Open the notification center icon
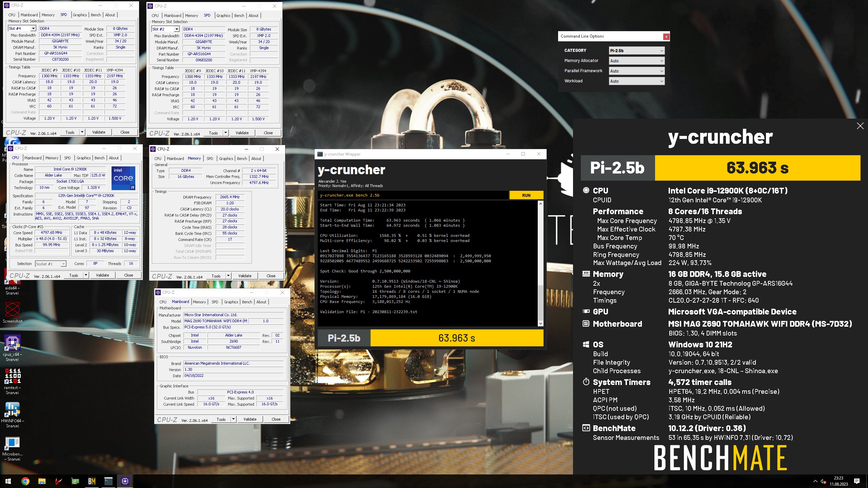 (857, 481)
